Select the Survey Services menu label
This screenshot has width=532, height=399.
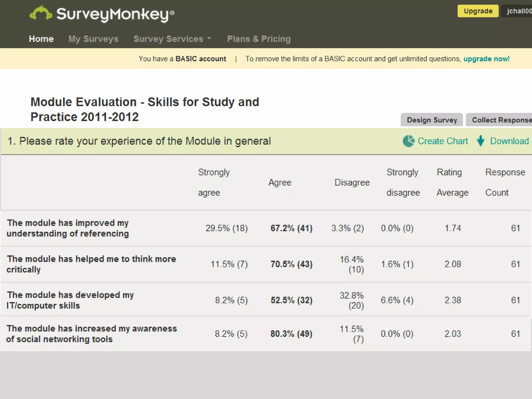tap(168, 39)
